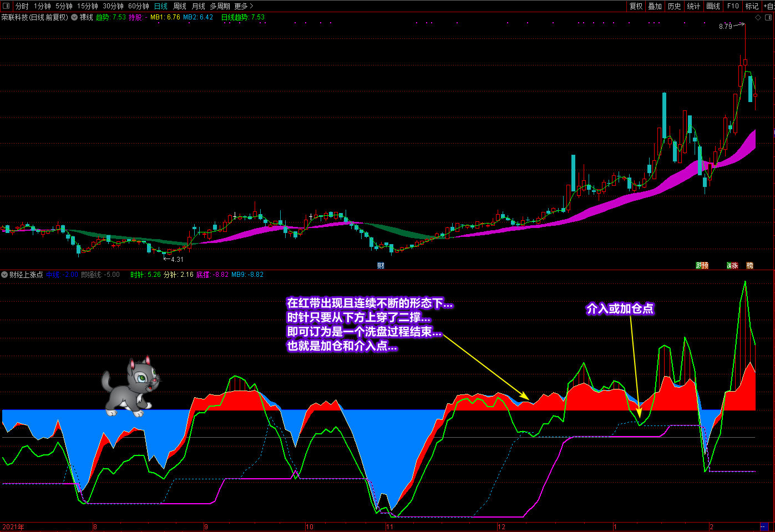Click the blue 财 marker on the price chart
Screen dimensions: 775x532
pos(381,266)
